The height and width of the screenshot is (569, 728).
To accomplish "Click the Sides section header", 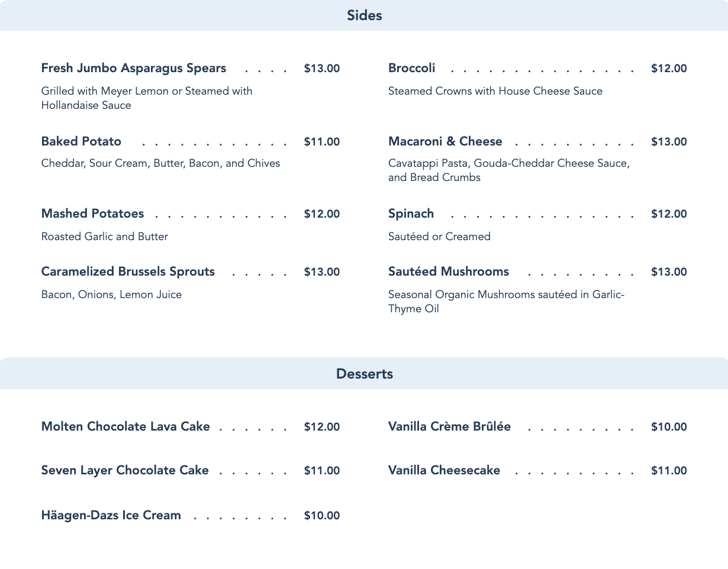I will (x=364, y=16).
